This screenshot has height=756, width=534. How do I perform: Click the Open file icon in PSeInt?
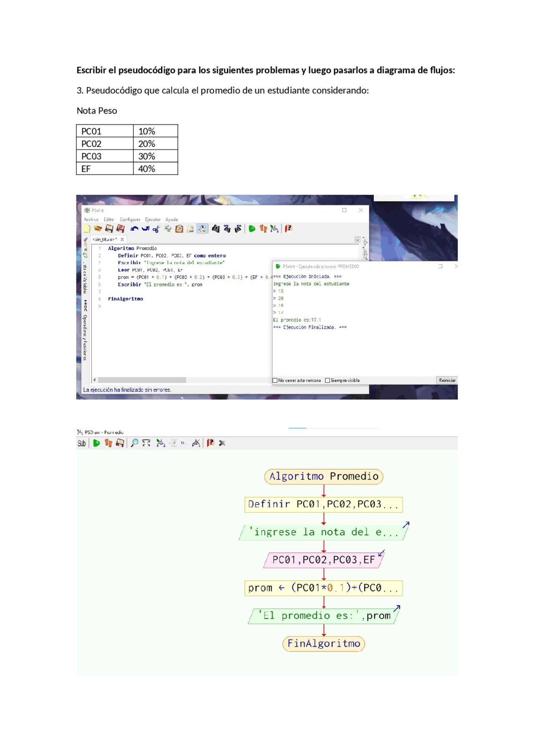[98, 229]
